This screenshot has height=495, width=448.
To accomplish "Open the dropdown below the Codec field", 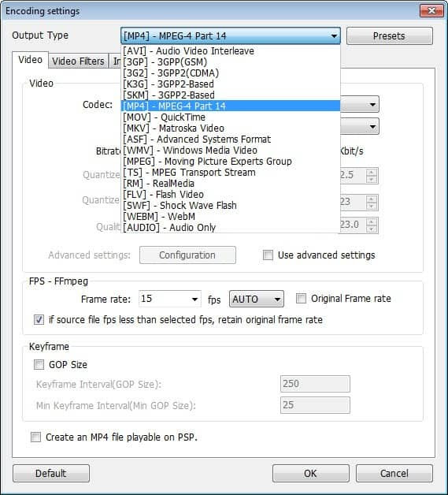I will coord(372,127).
